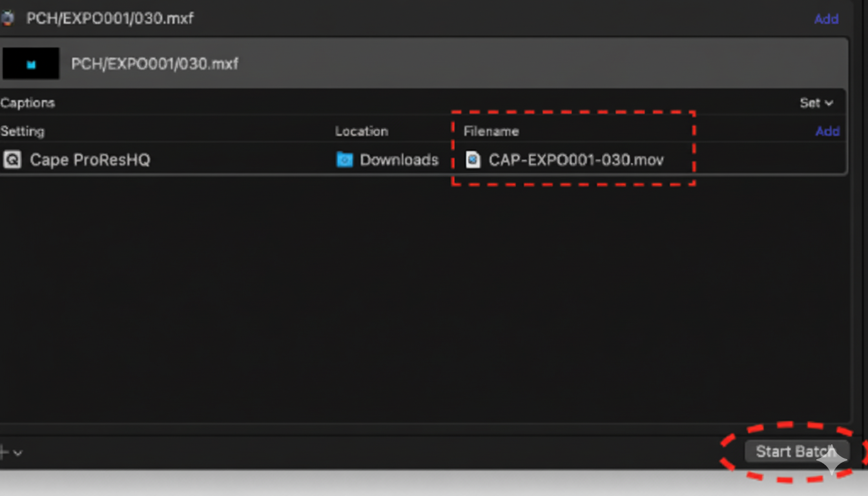Click the plus icon to add another job
Viewport: 868px width, 496px height.
(x=5, y=453)
